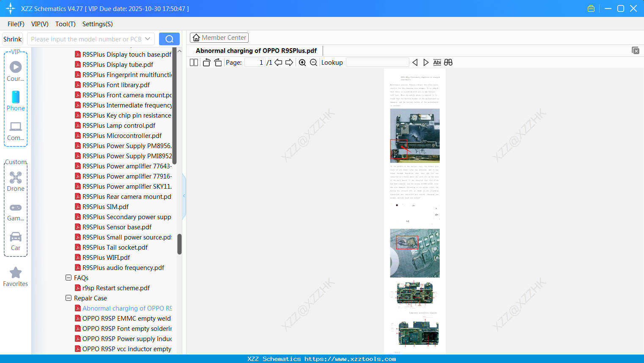Click the Shrink button
The height and width of the screenshot is (363, 644).
click(12, 39)
